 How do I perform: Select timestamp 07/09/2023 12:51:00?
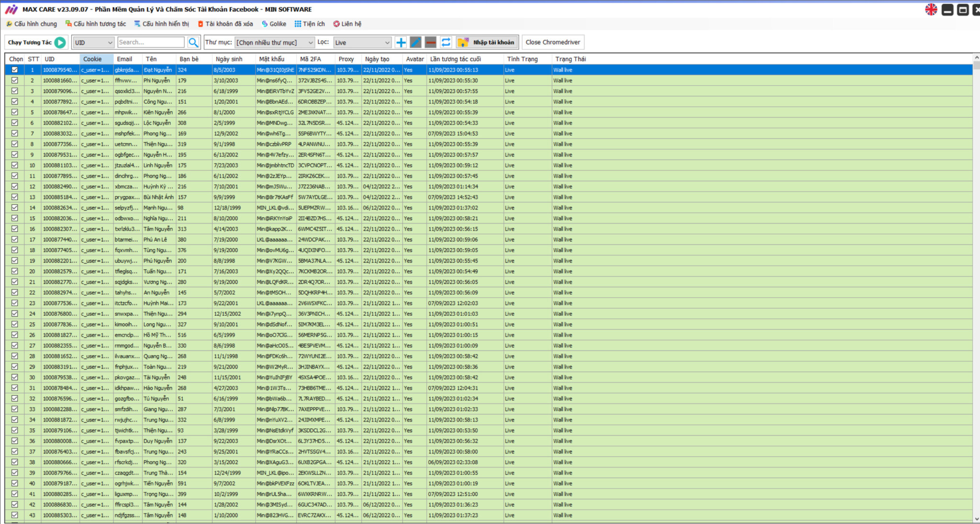pyautogui.click(x=465, y=494)
